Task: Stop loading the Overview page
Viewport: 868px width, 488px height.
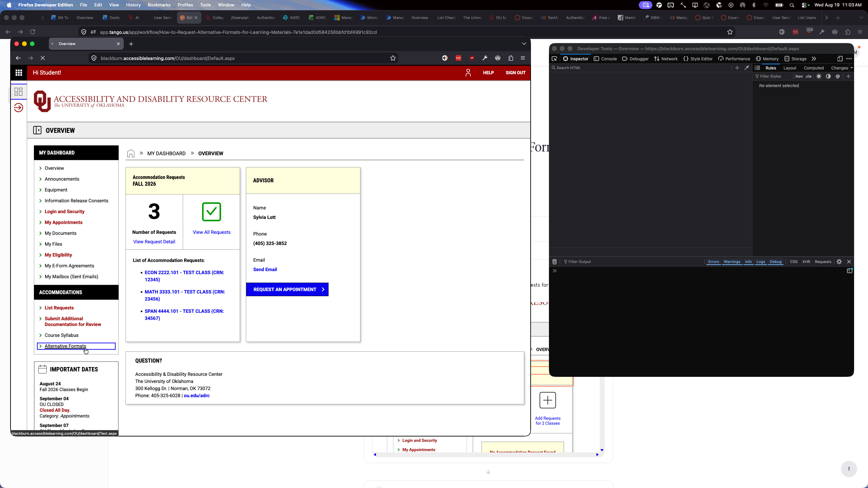Action: click(x=43, y=58)
